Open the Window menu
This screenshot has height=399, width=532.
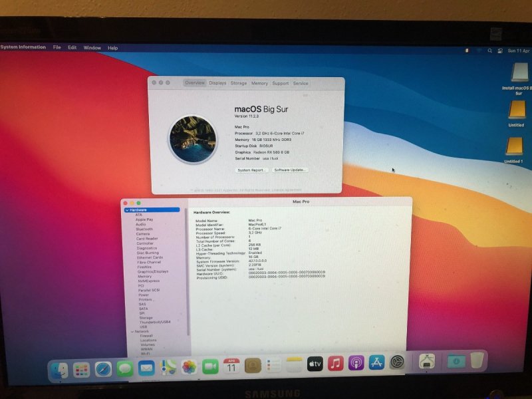point(92,48)
